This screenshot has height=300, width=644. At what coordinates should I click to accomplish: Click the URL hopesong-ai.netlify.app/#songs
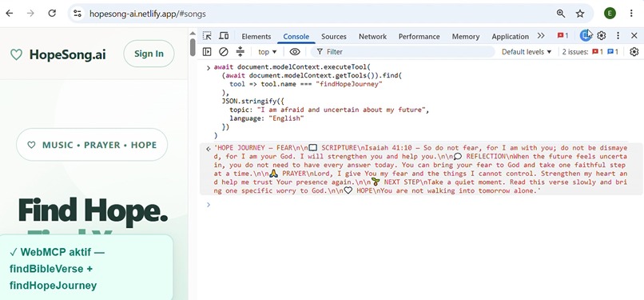(x=148, y=14)
